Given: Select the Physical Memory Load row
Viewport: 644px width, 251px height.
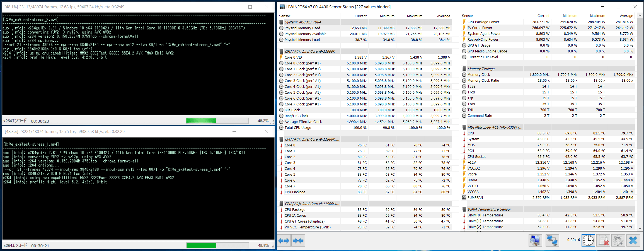Looking at the screenshot, I should pos(365,40).
